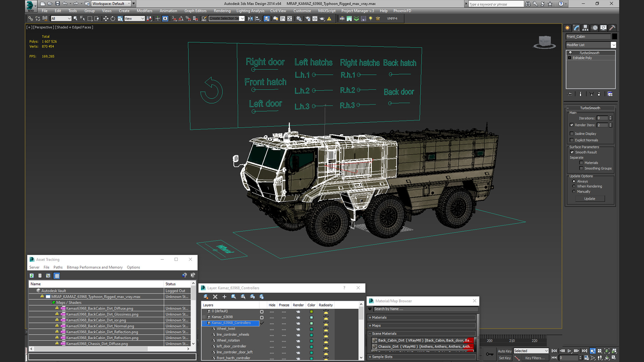Enable the Render Iters checkbox
644x362 pixels.
point(572,125)
